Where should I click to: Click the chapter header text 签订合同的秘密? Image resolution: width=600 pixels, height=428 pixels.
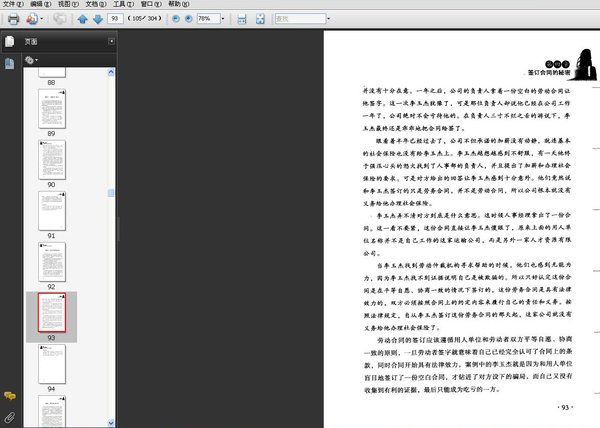[549, 72]
